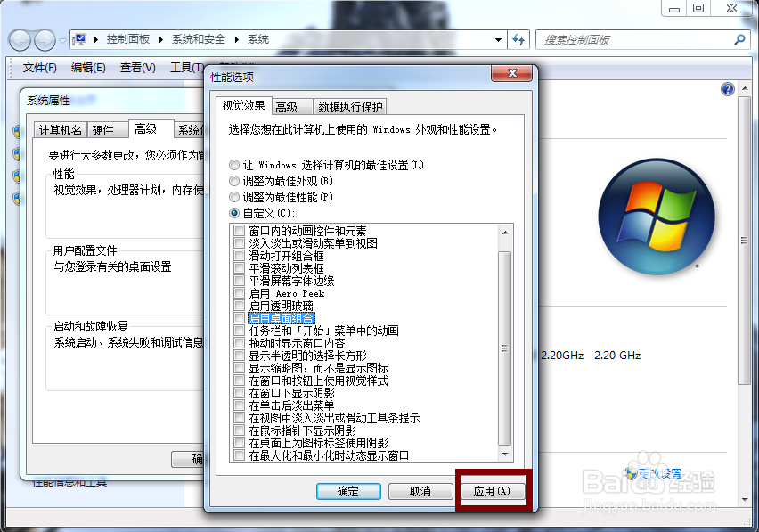
Task: Click the Forward navigation arrow in Explorer
Action: click(45, 41)
